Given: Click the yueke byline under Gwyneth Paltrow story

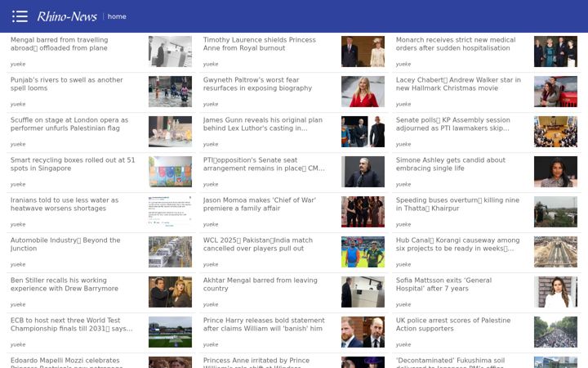Looking at the screenshot, I should click(x=211, y=105).
